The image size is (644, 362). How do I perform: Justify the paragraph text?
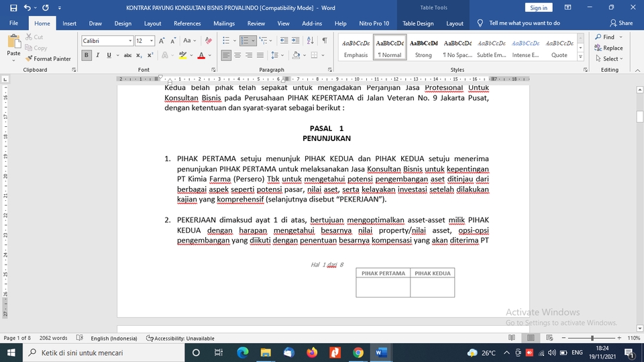(260, 55)
